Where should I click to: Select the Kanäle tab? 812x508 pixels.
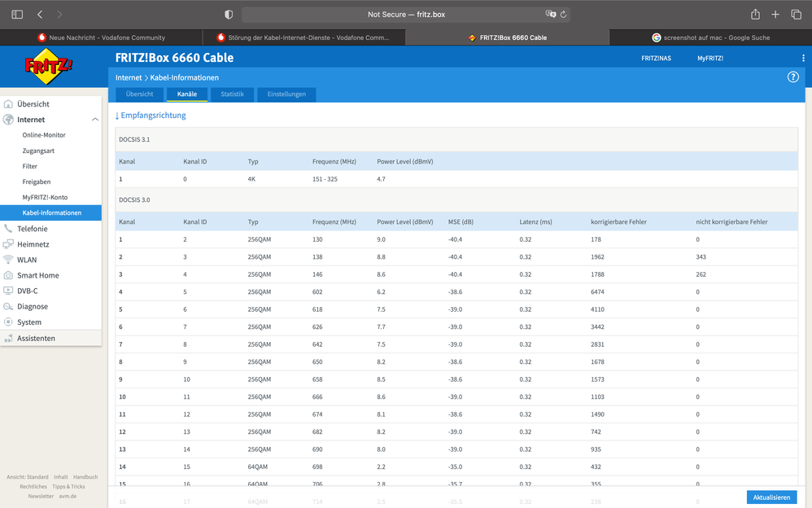coord(187,94)
